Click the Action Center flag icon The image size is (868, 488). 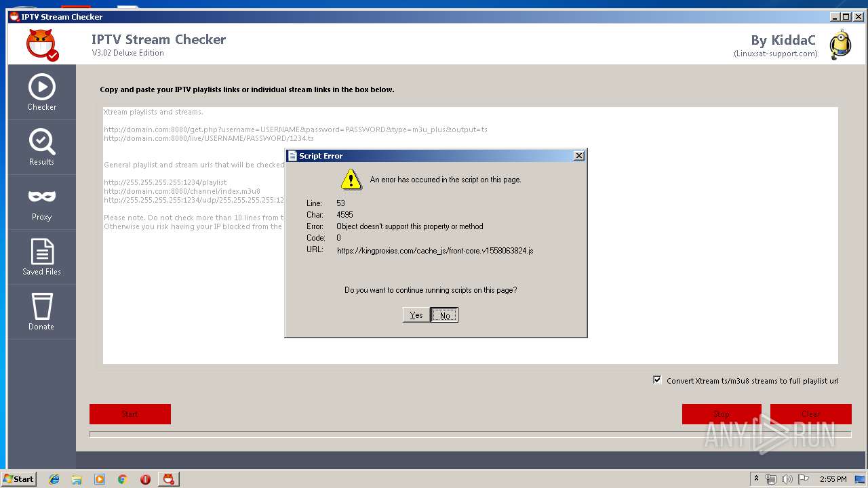804,479
